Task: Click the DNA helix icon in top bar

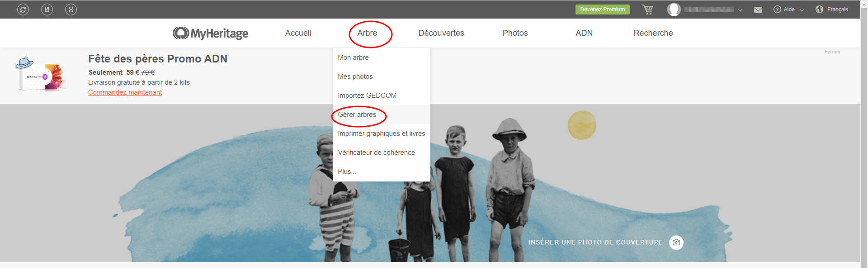Action: (x=71, y=10)
